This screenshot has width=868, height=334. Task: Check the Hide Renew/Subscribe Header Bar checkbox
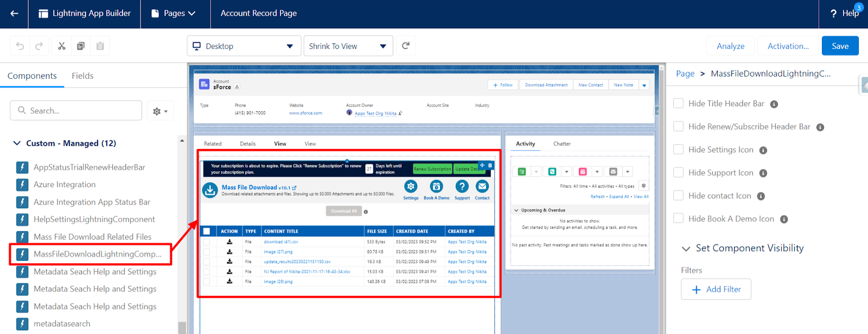678,126
